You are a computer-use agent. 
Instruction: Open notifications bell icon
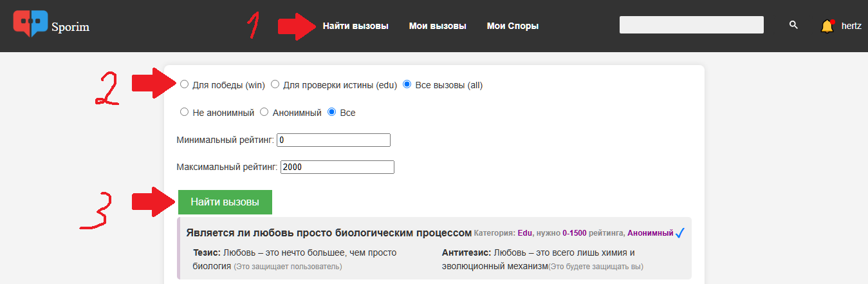(827, 26)
